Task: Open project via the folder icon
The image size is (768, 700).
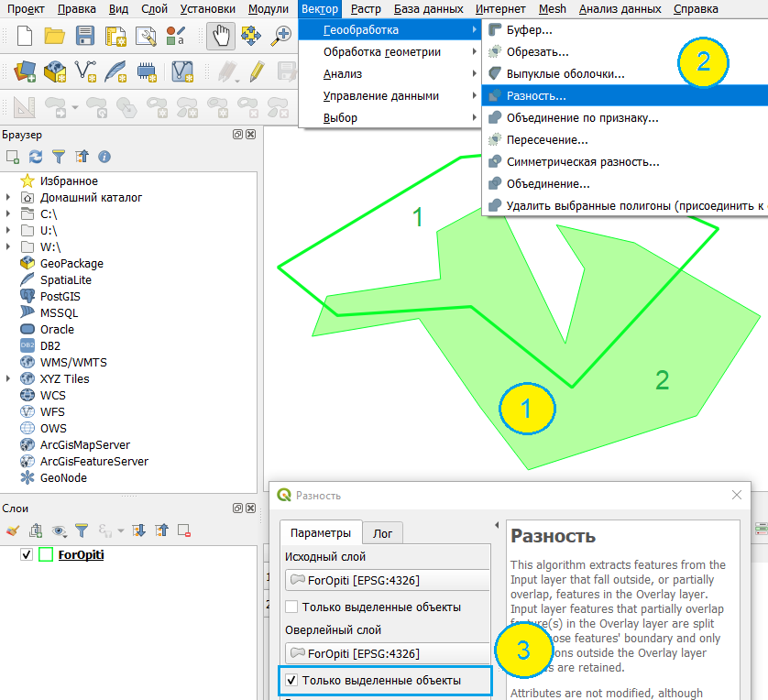Action: pos(55,37)
